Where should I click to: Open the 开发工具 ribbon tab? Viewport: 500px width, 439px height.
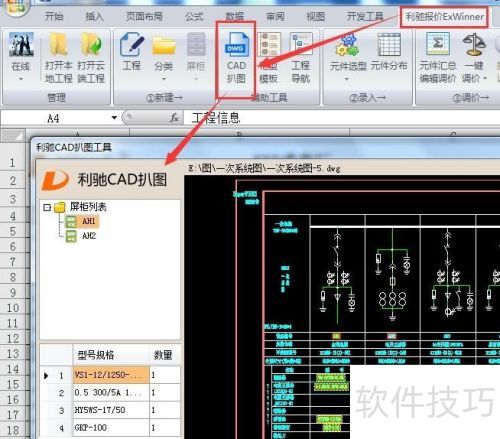pos(365,16)
